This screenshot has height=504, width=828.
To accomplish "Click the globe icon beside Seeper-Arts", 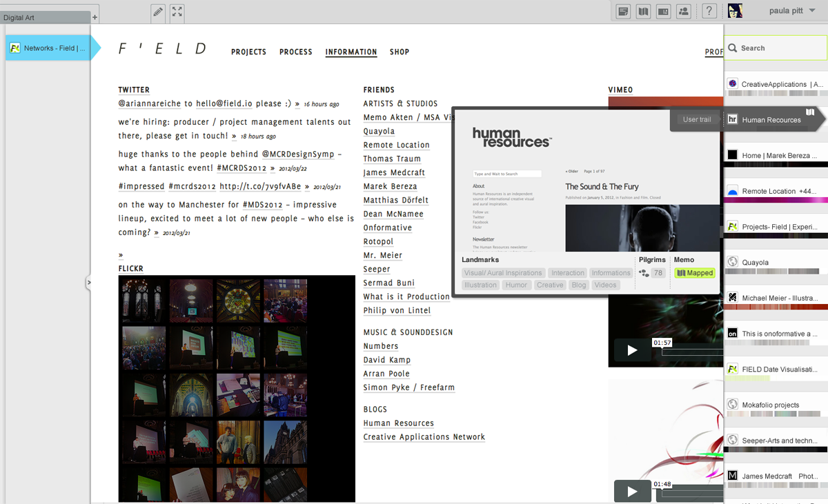I will (x=733, y=441).
